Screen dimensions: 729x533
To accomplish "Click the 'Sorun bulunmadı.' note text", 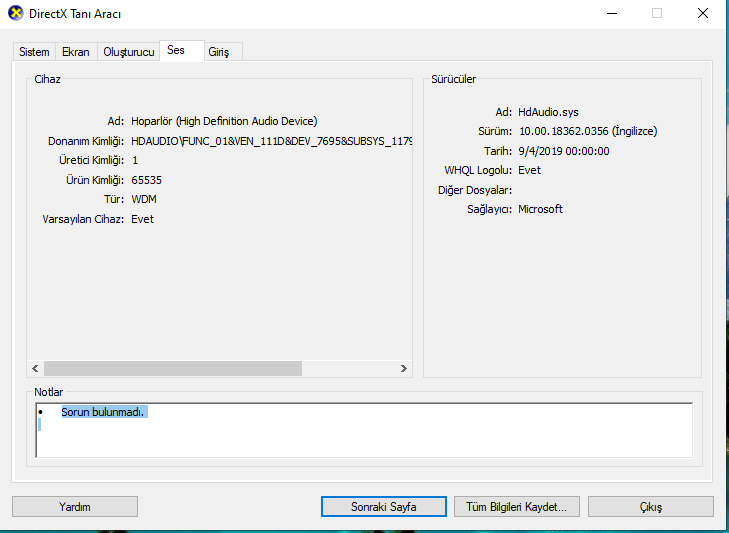I will [x=103, y=412].
